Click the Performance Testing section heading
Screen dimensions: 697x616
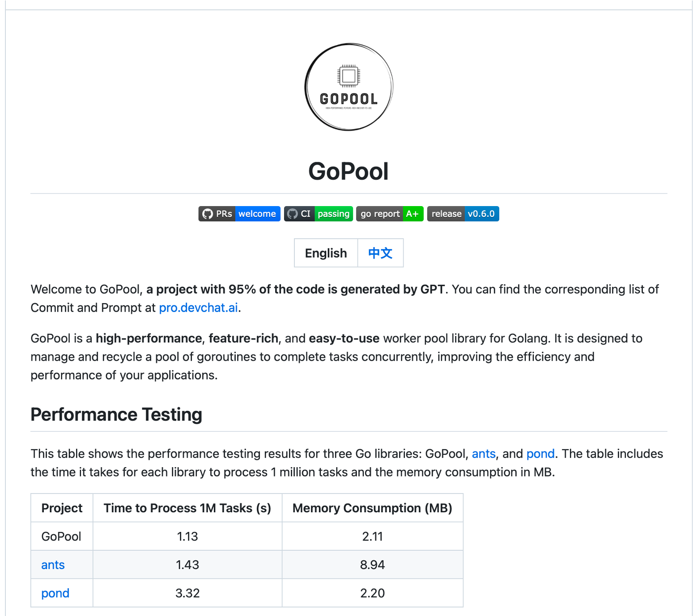tap(116, 414)
